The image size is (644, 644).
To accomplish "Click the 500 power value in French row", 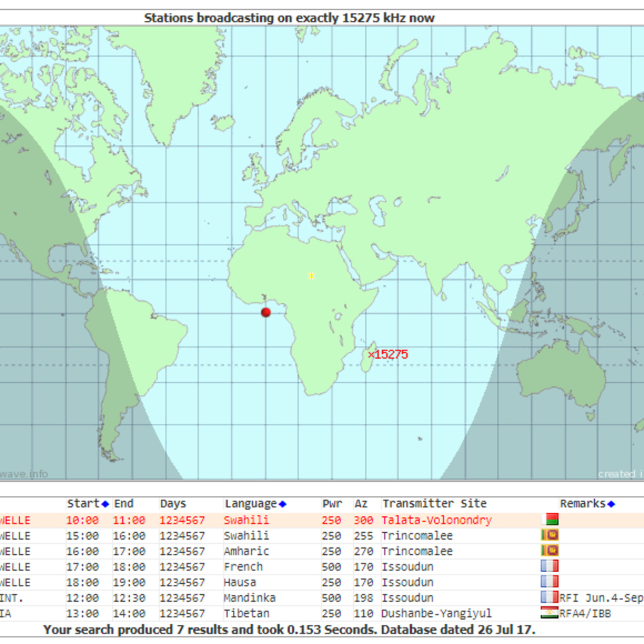I will pos(331,567).
